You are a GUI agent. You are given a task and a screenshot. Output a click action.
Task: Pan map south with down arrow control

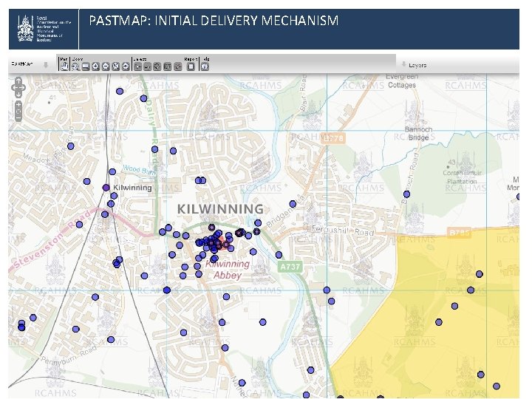(x=18, y=94)
